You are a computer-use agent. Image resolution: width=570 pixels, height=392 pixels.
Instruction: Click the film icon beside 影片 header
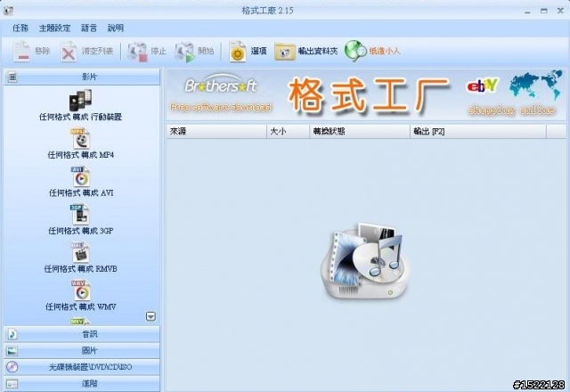tap(12, 77)
